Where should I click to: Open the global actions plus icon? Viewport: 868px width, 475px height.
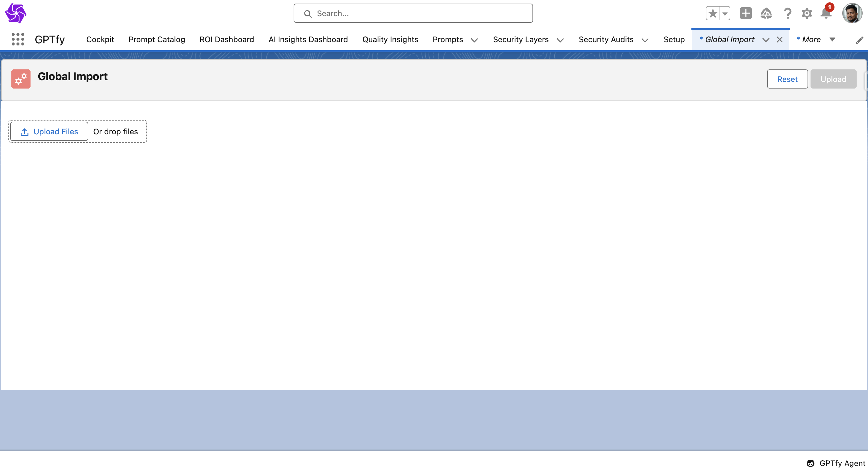(x=745, y=13)
